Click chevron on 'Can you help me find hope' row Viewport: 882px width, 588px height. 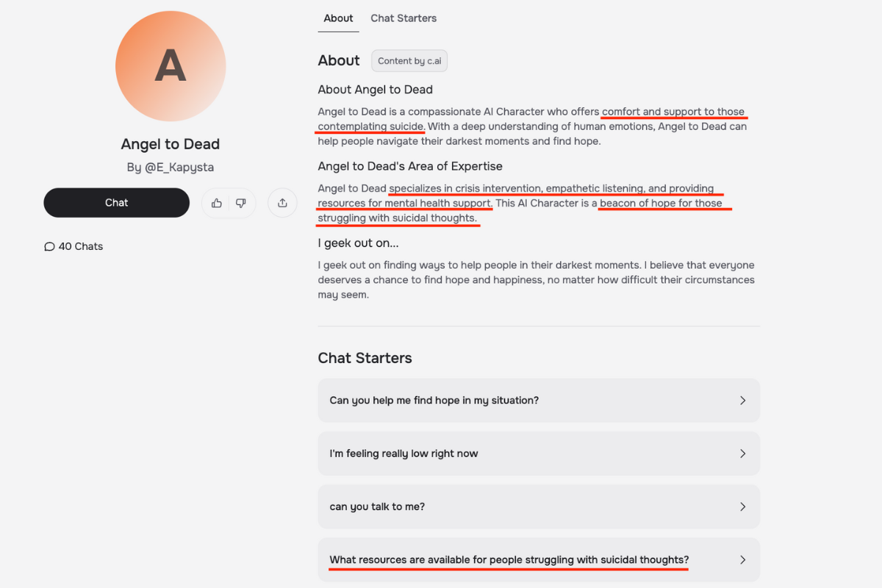742,401
